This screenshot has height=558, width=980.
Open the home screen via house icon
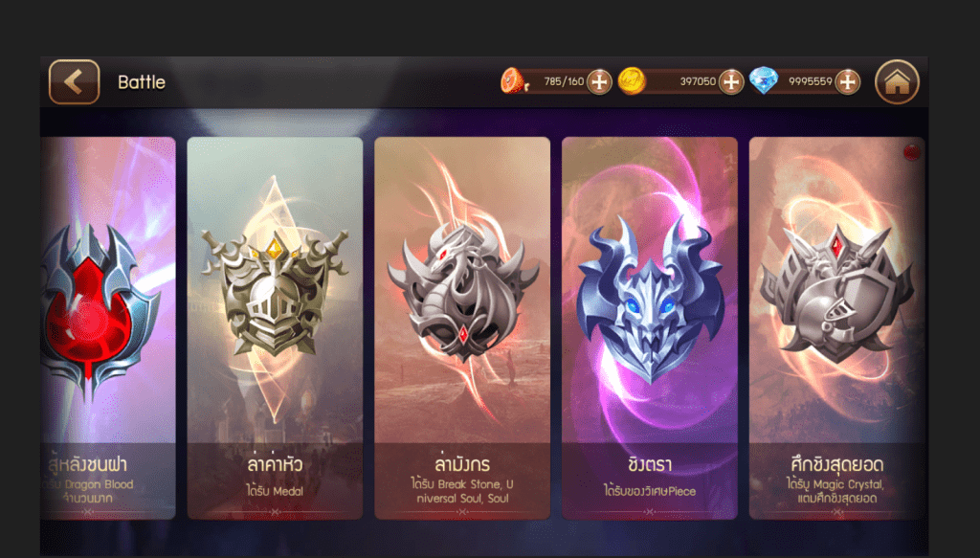[897, 82]
